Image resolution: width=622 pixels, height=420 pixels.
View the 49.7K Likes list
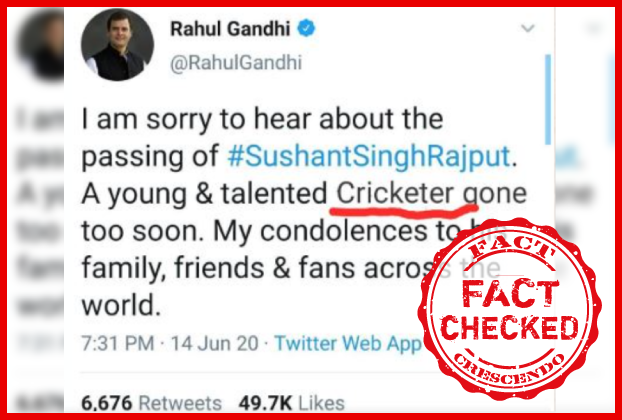292,403
